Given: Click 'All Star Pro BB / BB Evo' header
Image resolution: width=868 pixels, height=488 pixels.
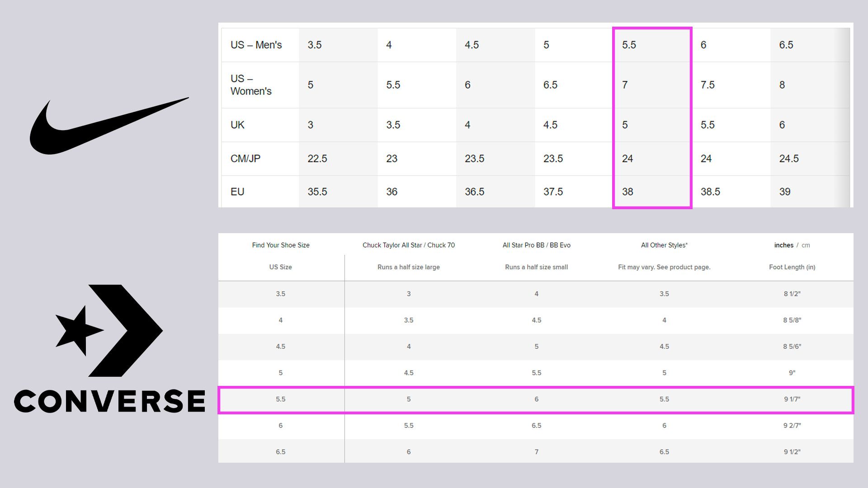Looking at the screenshot, I should [537, 245].
